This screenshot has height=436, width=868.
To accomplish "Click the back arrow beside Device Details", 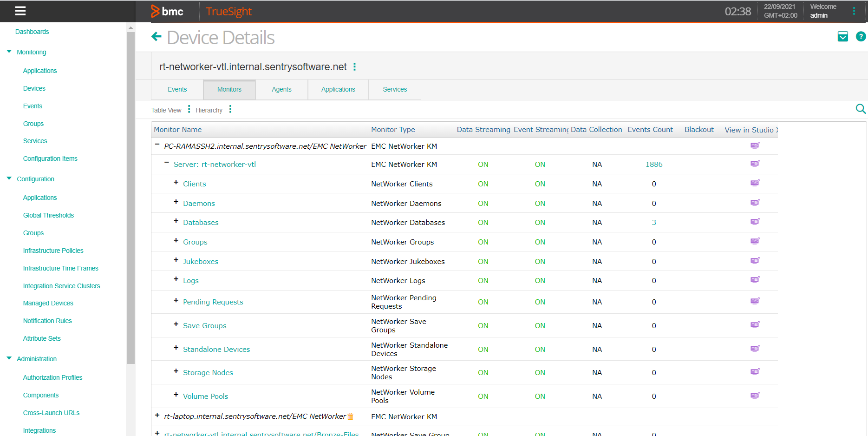I will coord(156,37).
